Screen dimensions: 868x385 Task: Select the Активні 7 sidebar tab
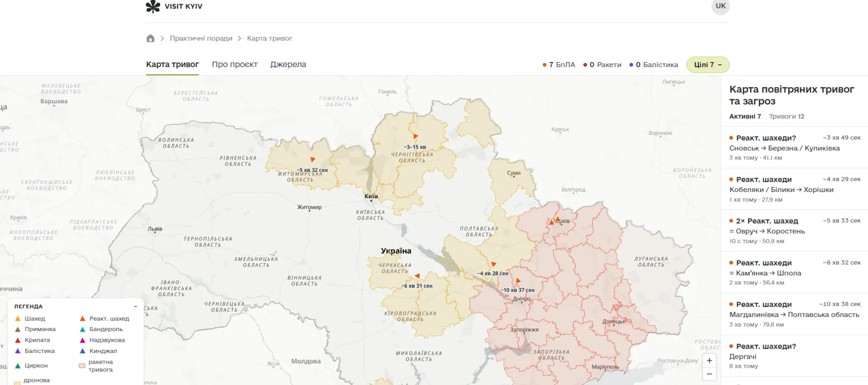click(x=745, y=116)
